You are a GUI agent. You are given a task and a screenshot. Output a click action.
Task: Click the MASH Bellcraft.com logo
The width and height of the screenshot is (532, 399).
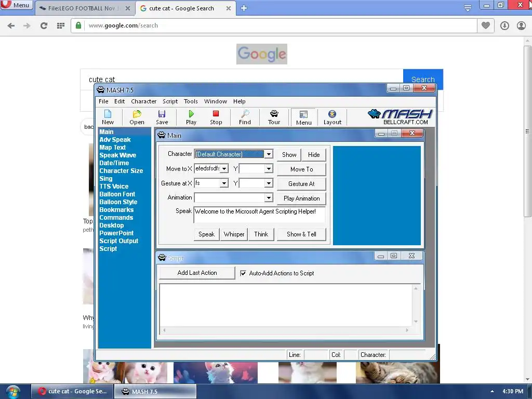point(400,117)
